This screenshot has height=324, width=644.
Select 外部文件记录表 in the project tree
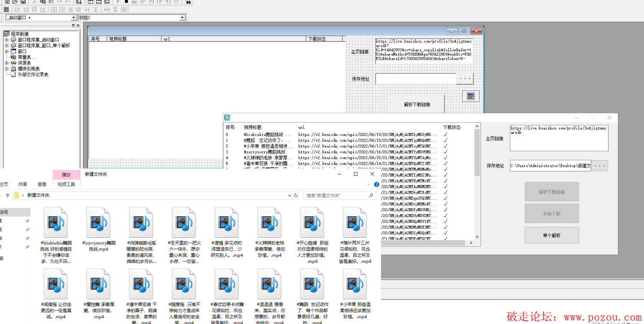[x=33, y=74]
